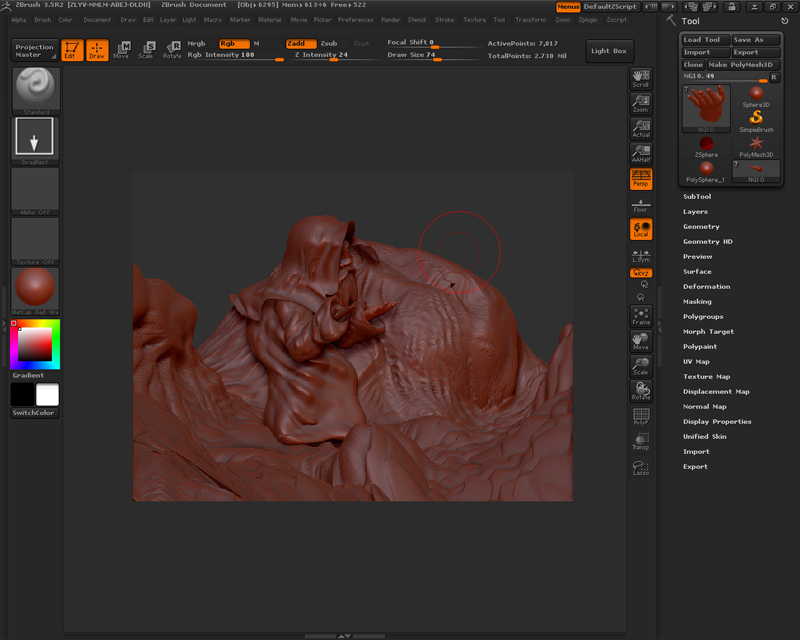Choose the Rotate mode icon in top shelf
800x640 pixels.
coord(172,49)
